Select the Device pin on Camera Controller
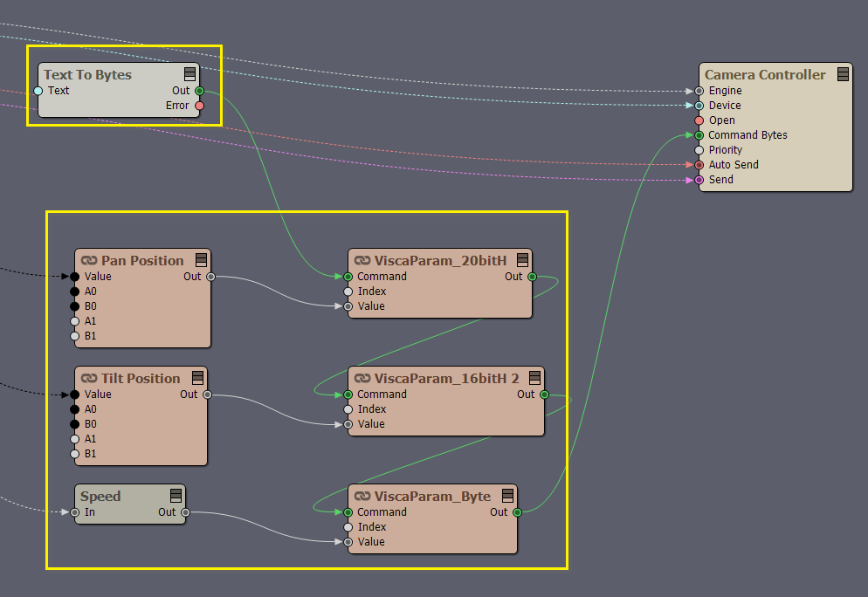This screenshot has width=868, height=597. [x=699, y=106]
